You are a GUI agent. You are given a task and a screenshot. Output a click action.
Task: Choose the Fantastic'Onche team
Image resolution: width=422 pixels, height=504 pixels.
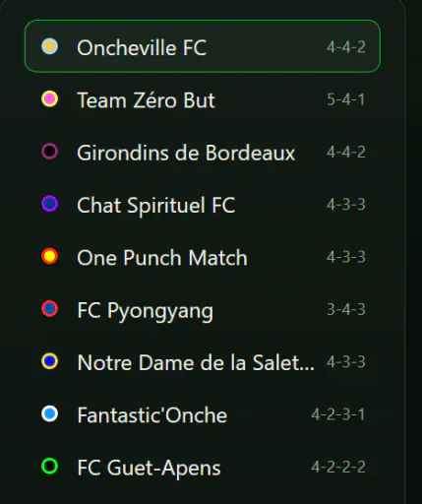tap(203, 413)
